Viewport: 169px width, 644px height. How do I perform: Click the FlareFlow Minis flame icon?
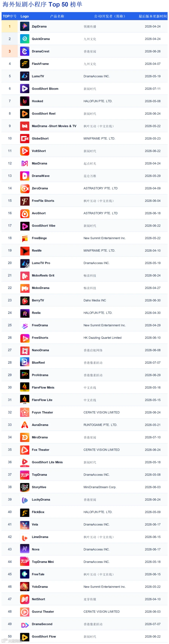click(x=24, y=387)
